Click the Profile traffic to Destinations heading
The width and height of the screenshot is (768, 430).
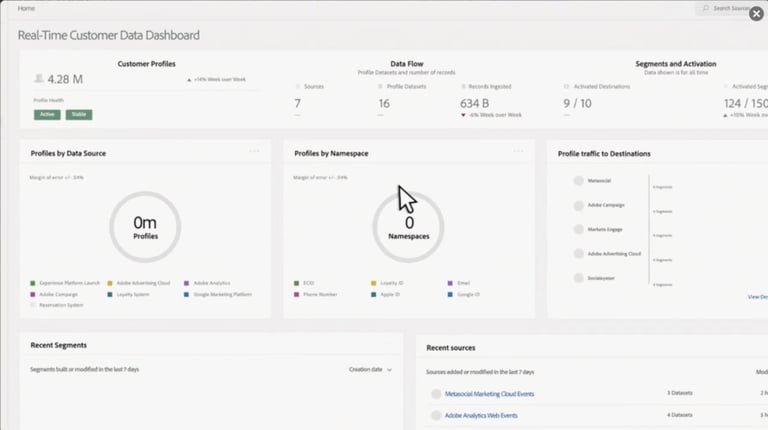[604, 153]
